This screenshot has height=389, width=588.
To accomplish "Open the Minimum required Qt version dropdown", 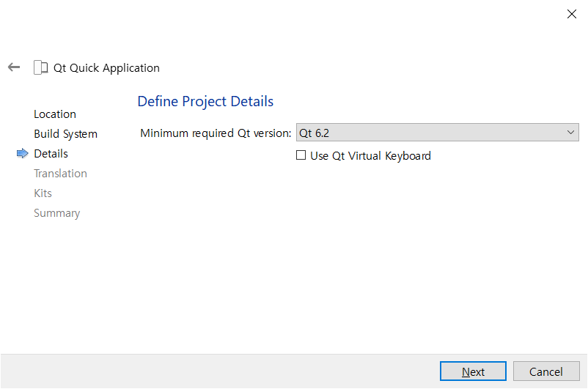I will [437, 133].
